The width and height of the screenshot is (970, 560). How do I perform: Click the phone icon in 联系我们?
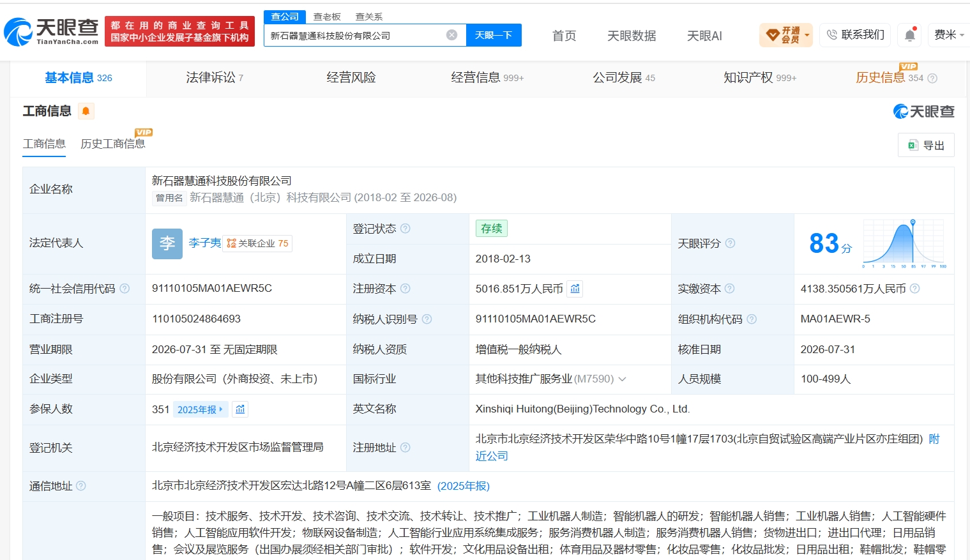[831, 35]
